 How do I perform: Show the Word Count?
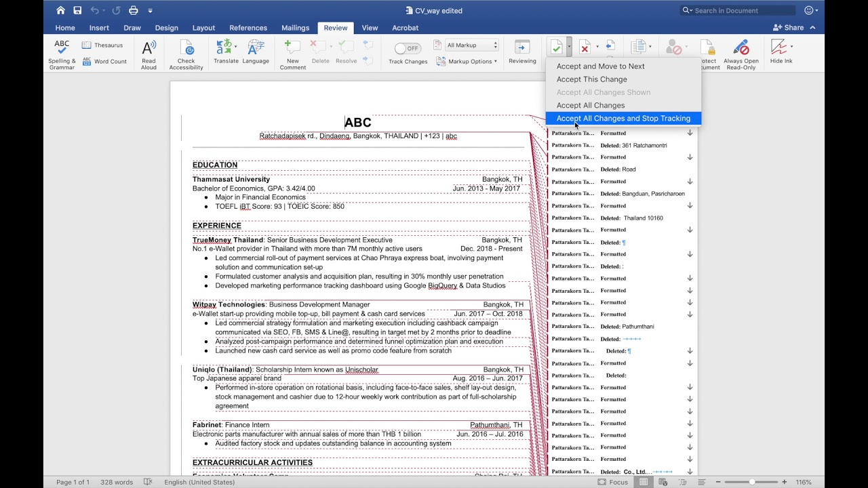click(104, 61)
